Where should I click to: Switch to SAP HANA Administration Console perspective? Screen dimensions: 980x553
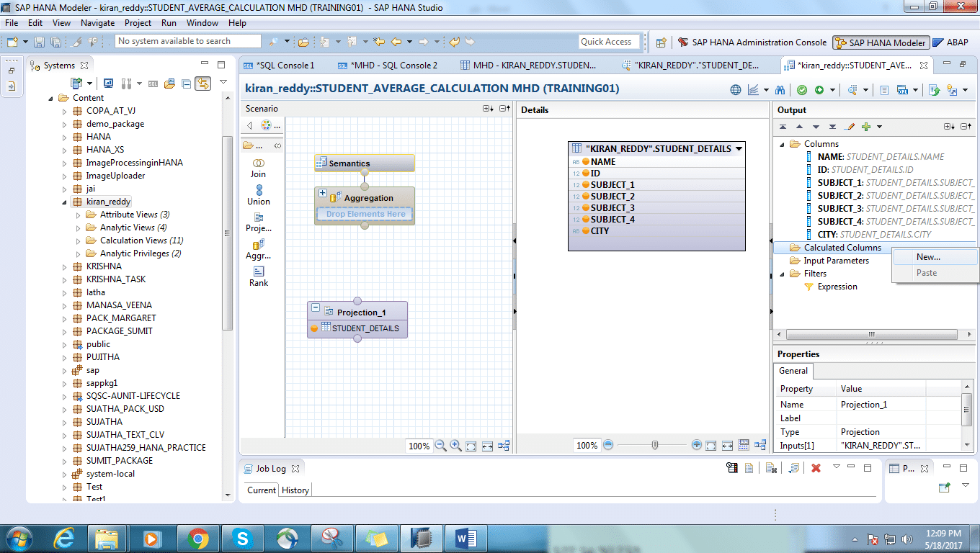tap(752, 42)
